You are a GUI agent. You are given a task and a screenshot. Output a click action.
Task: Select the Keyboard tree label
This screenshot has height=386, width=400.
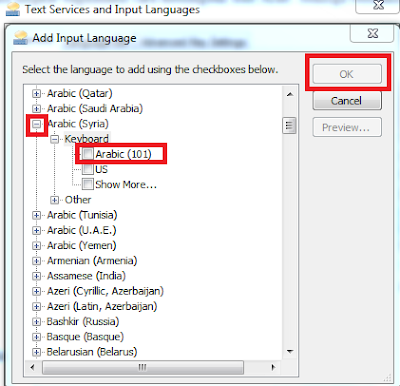pyautogui.click(x=87, y=139)
